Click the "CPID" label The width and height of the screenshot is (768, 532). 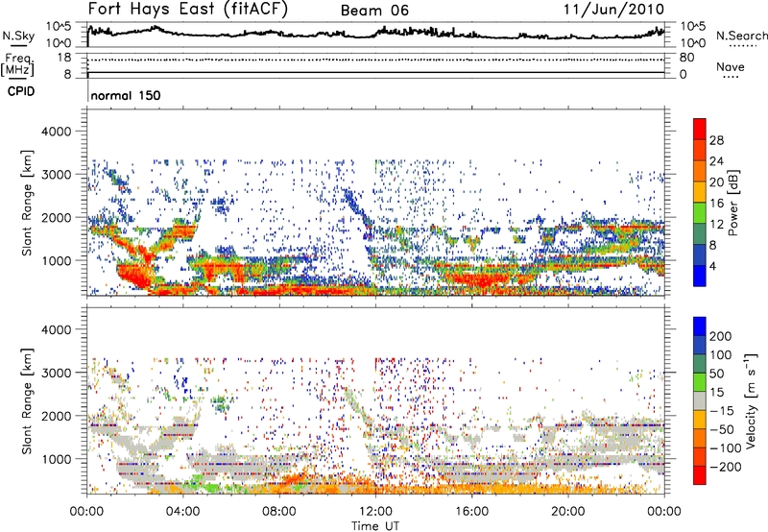click(21, 91)
